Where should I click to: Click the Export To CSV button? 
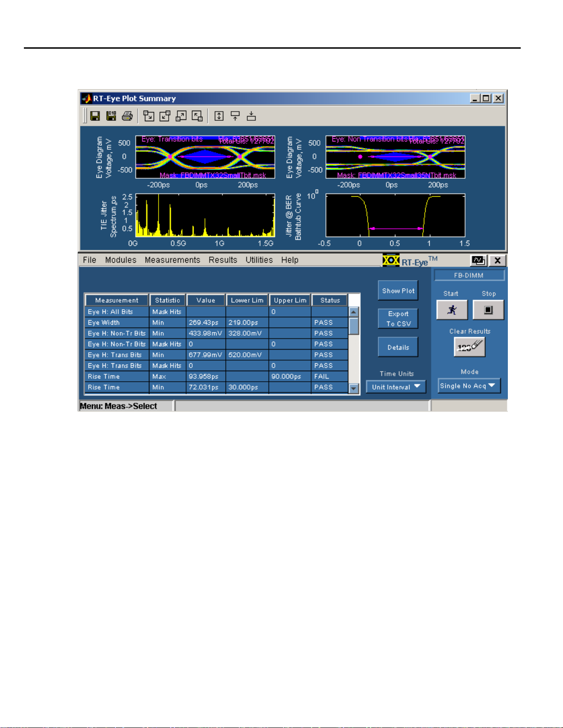398,319
